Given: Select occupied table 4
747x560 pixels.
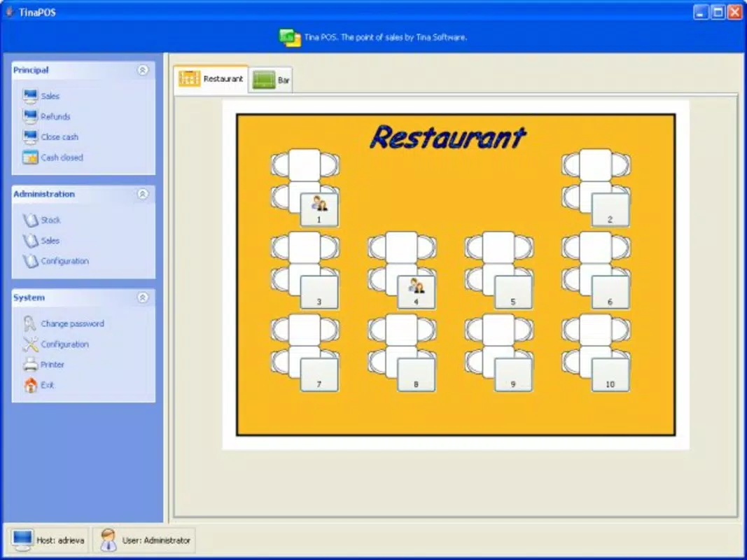Looking at the screenshot, I should click(417, 292).
